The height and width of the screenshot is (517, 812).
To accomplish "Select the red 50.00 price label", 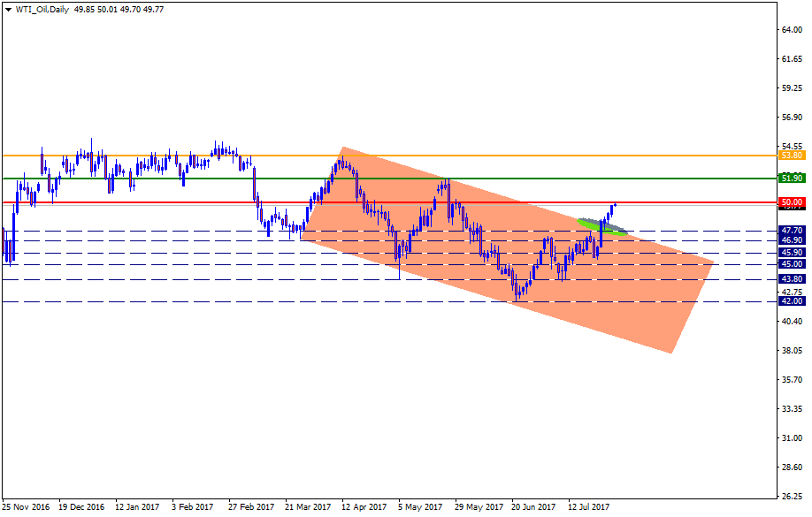I will [x=791, y=201].
